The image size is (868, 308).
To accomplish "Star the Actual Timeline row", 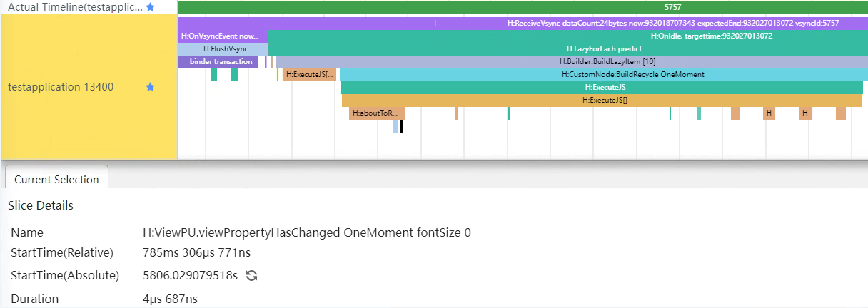I will click(x=150, y=7).
